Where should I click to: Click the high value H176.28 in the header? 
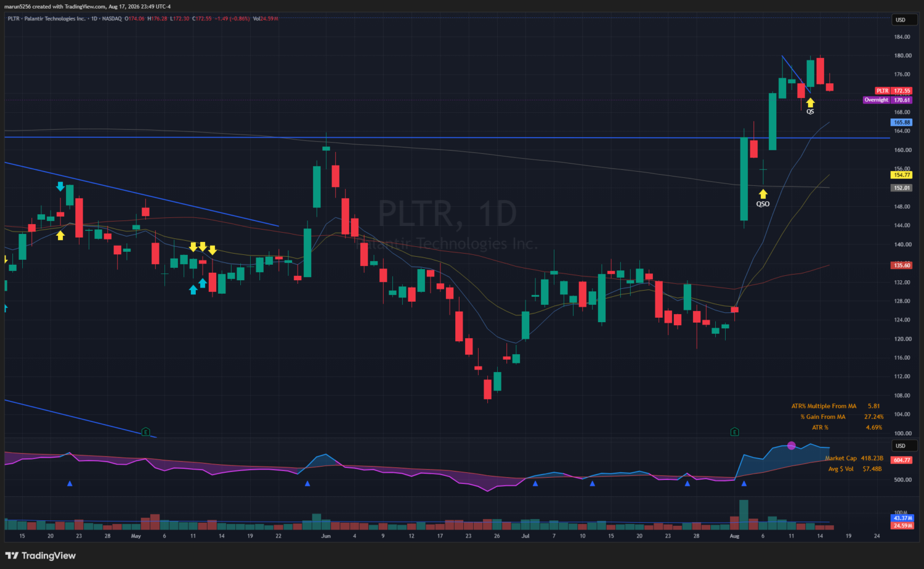157,18
